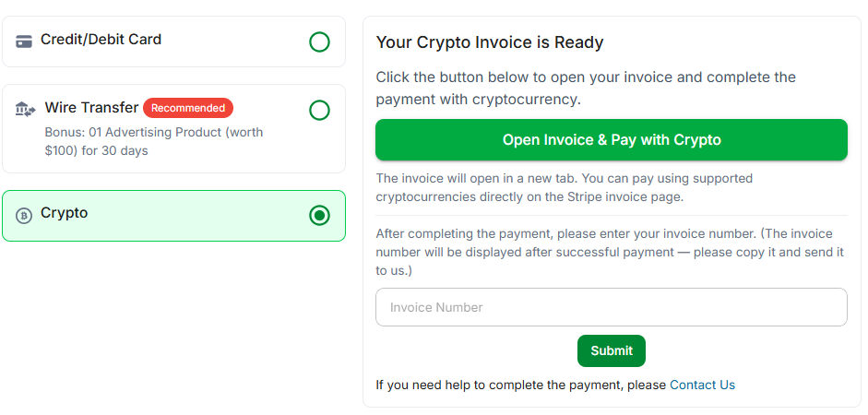Click the "Crypto" payment label text
The image size is (868, 415).
[x=65, y=213]
